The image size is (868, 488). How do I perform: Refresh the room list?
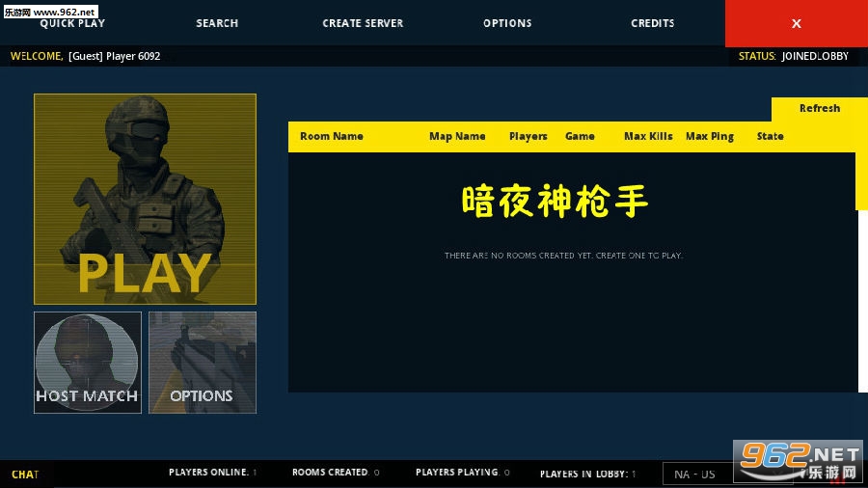pyautogui.click(x=819, y=108)
